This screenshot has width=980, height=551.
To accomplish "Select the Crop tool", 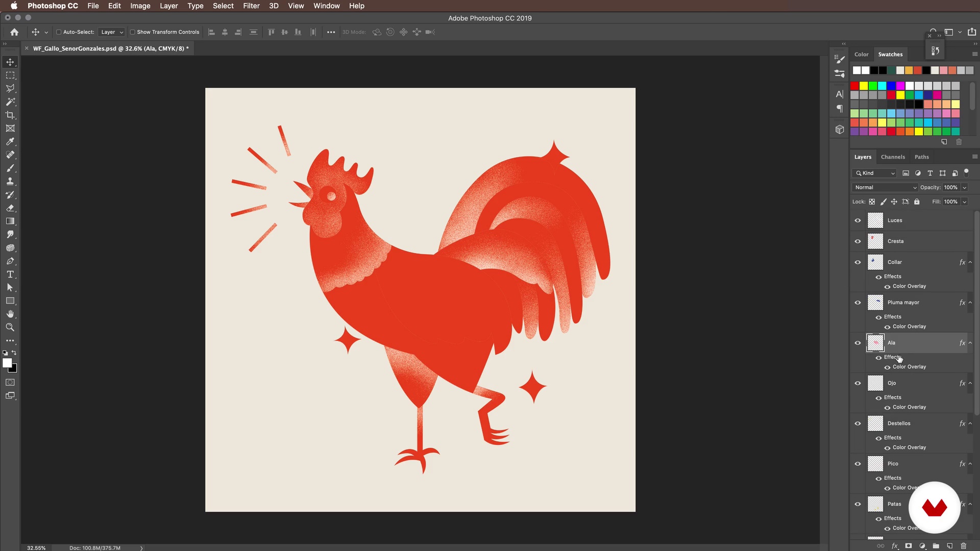I will click(10, 115).
